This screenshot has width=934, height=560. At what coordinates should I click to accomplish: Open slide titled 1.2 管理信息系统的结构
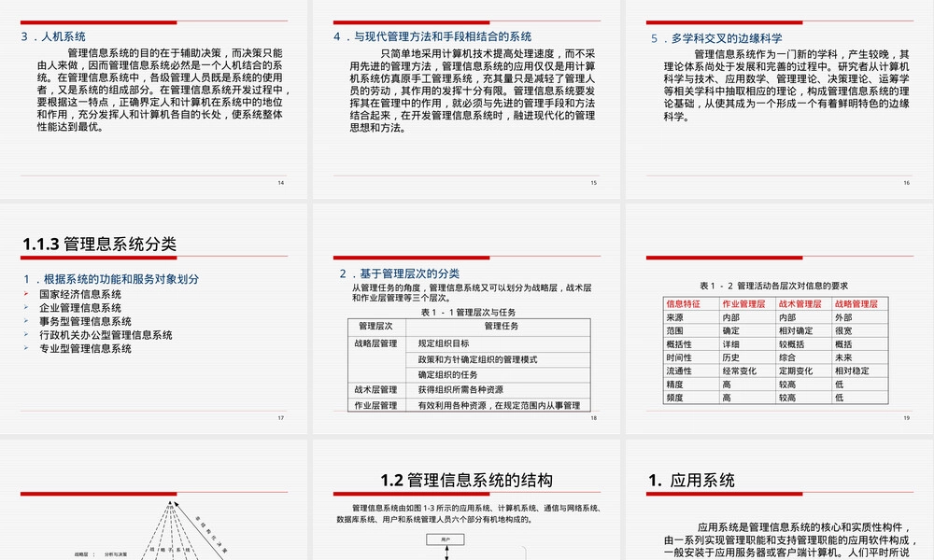pyautogui.click(x=466, y=500)
